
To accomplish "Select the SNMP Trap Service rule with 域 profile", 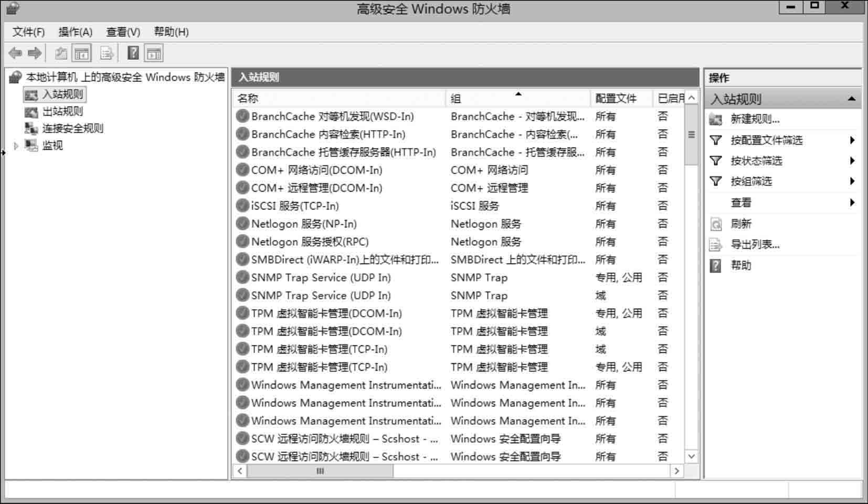I will pos(459,295).
